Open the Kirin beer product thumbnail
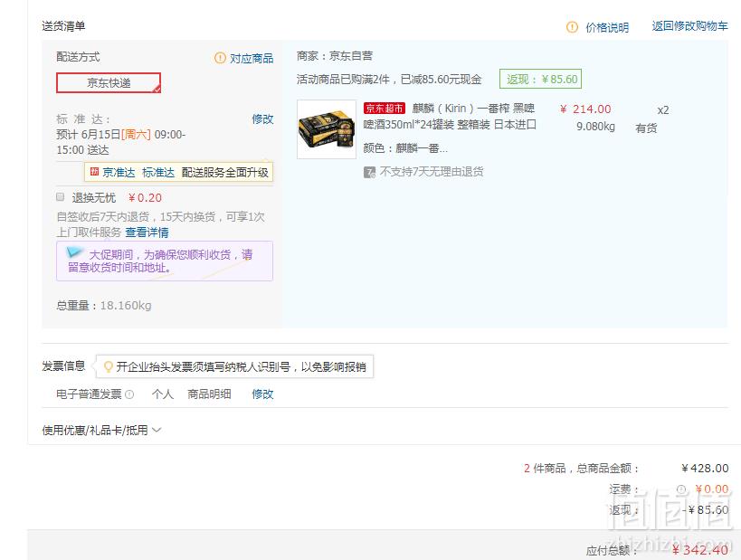 tap(327, 129)
